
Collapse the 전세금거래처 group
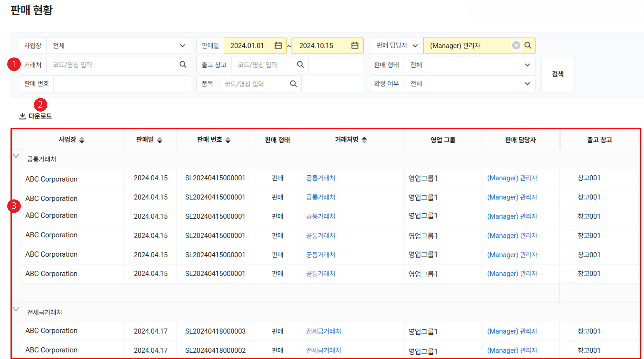point(16,310)
